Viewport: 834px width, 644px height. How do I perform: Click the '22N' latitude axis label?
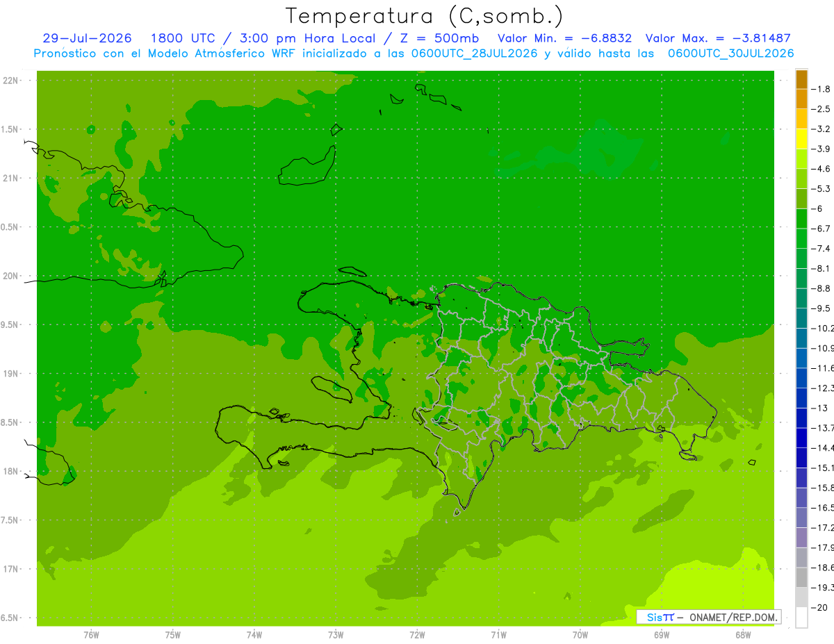10,81
